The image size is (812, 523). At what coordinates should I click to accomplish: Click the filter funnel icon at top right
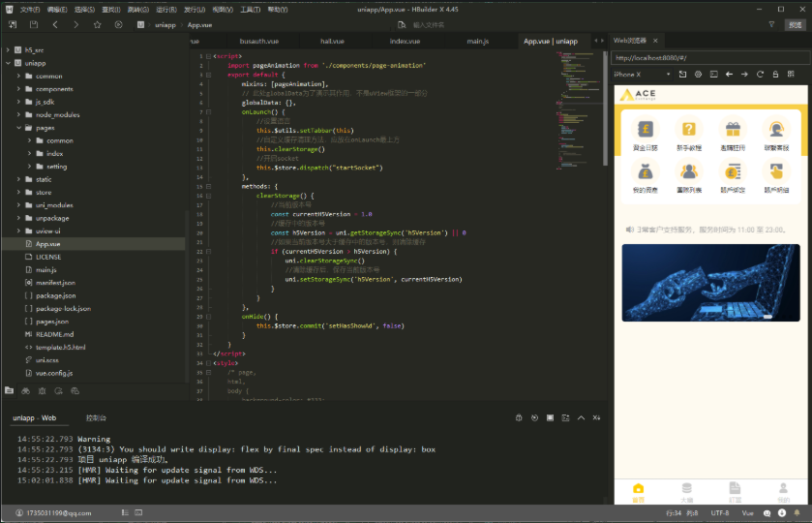[771, 24]
